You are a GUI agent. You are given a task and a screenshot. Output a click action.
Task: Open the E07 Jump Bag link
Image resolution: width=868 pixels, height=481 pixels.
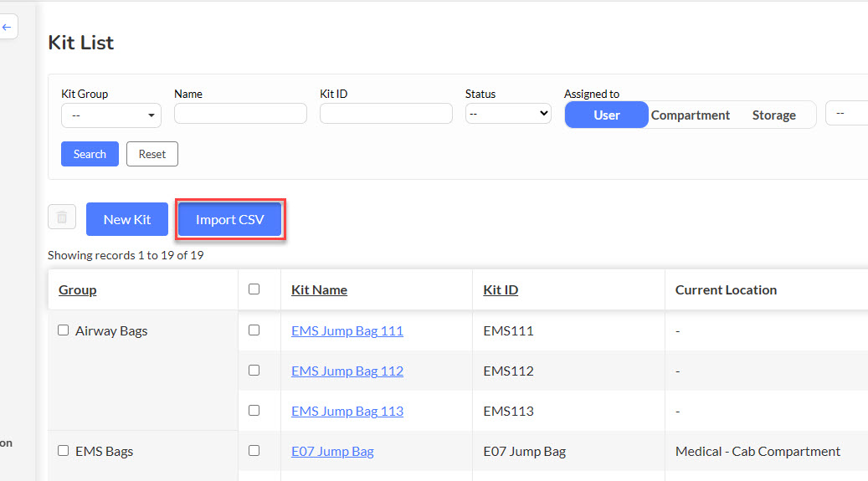click(332, 452)
